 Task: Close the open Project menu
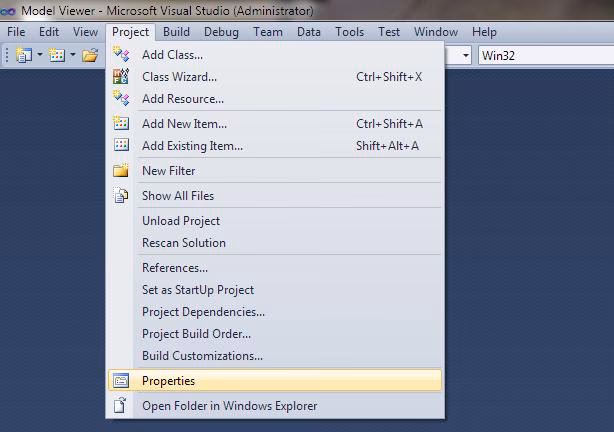[x=130, y=32]
